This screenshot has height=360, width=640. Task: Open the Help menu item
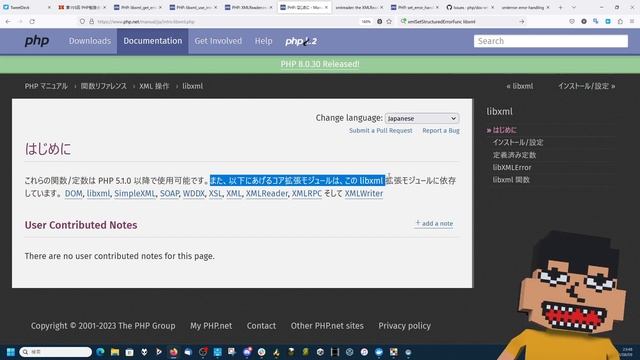click(263, 41)
